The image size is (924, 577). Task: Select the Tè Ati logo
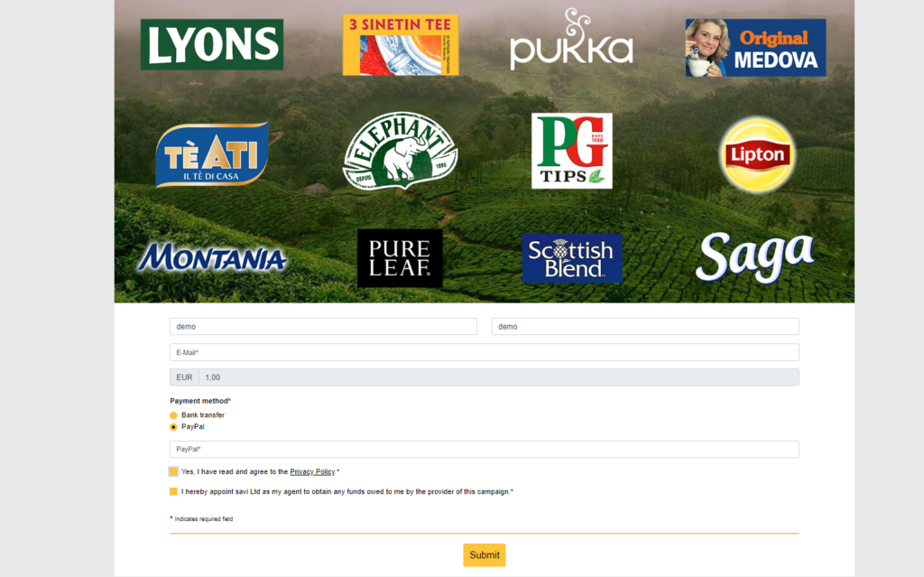[x=212, y=154]
